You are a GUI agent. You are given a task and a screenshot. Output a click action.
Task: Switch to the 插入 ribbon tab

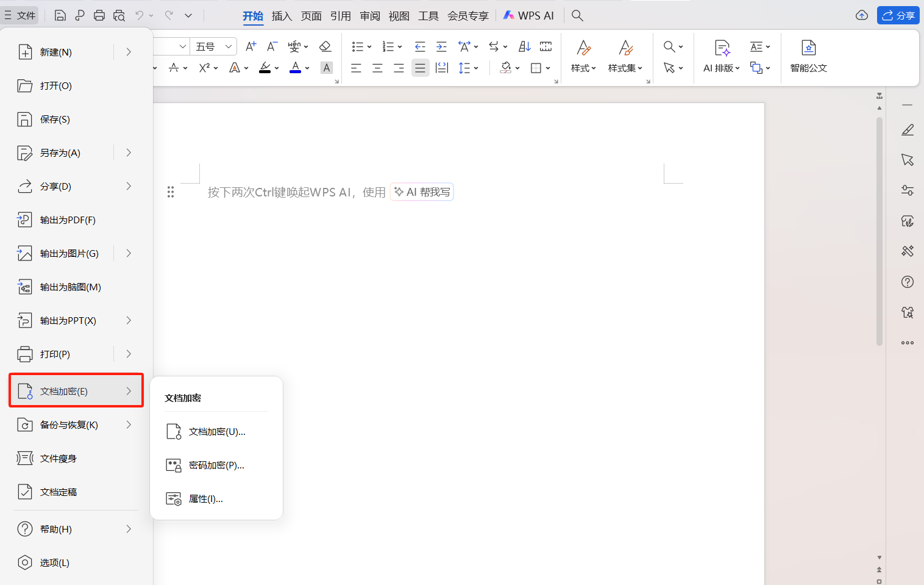282,15
